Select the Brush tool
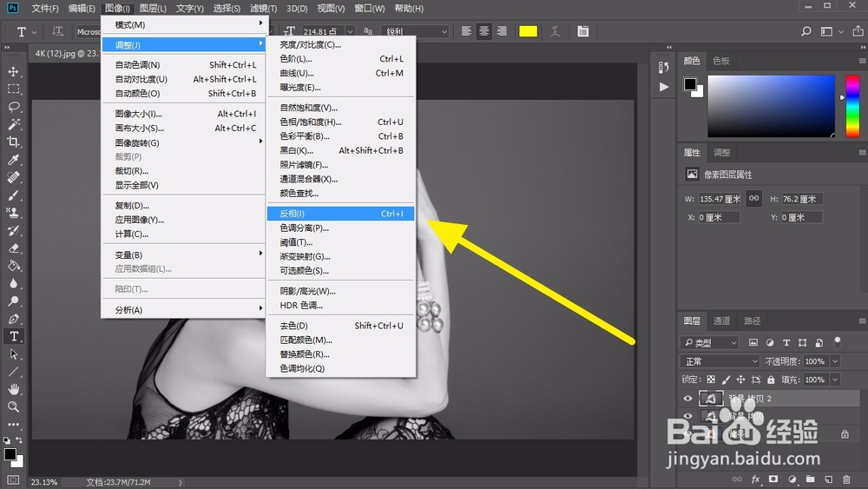868x489 pixels. point(13,195)
